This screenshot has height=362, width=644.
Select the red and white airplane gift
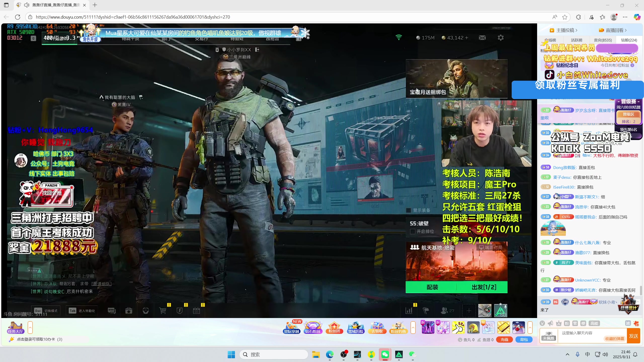click(518, 327)
